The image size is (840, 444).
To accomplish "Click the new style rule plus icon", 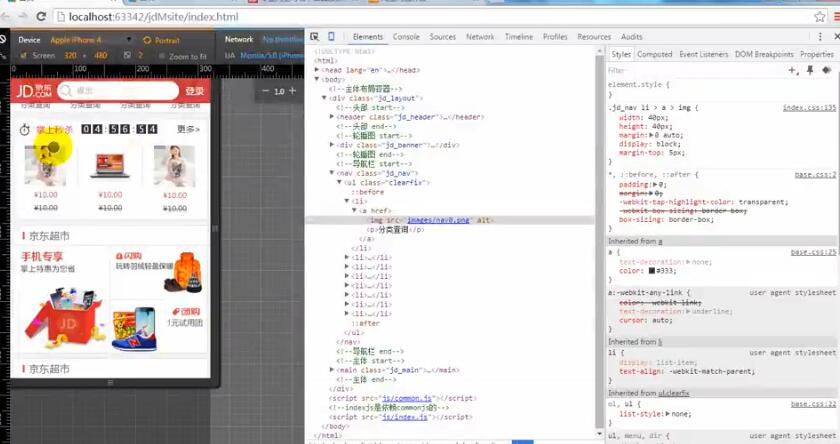I will point(792,70).
